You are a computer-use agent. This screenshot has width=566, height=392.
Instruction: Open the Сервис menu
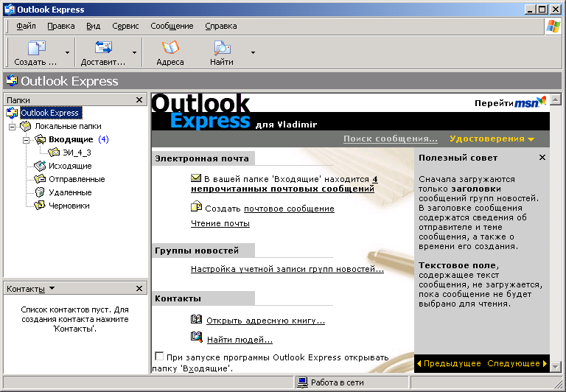[125, 26]
